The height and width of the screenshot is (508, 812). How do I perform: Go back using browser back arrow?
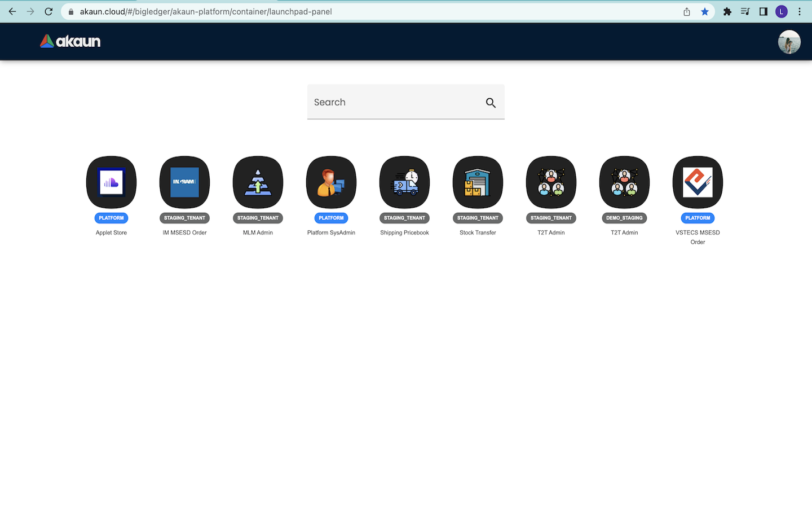pyautogui.click(x=12, y=11)
